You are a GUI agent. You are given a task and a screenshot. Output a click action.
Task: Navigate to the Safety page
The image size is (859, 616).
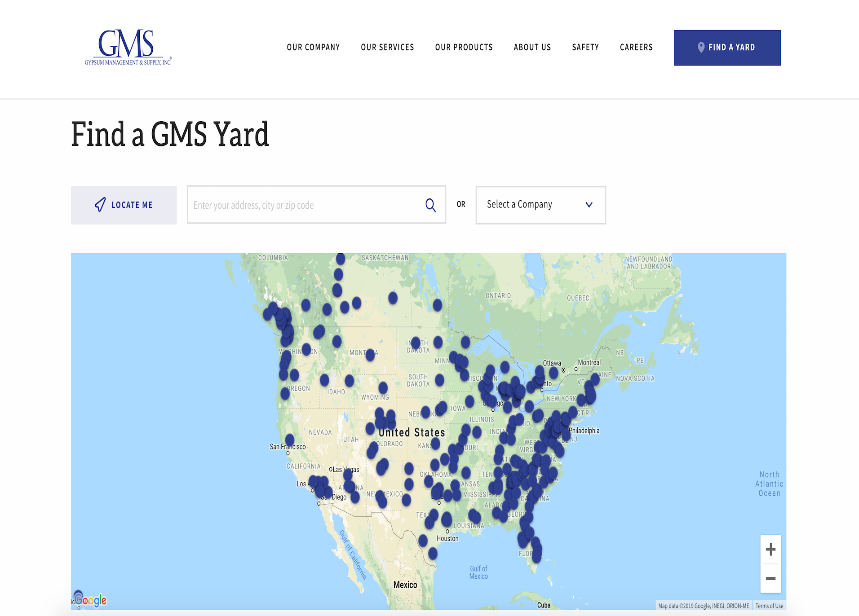585,47
